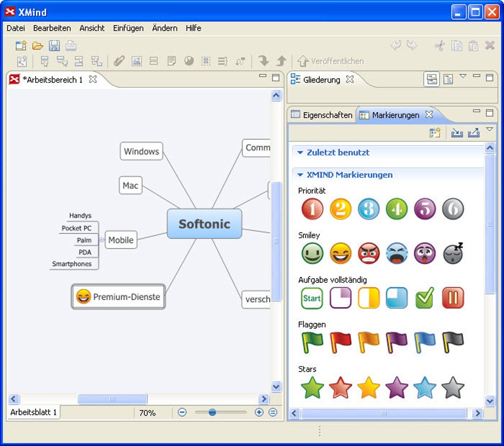This screenshot has width=504, height=446.
Task: Add the red flag marker
Action: (x=340, y=343)
